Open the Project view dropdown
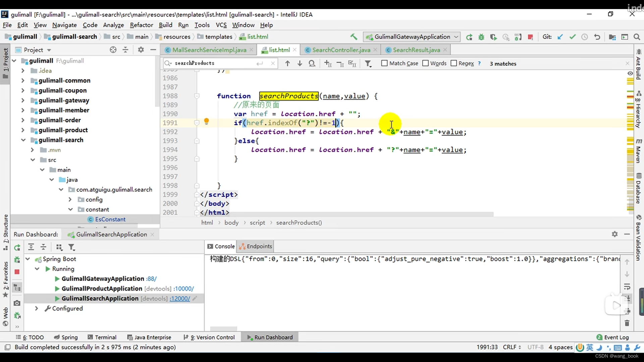Screen dimensions: 644x362 click(x=49, y=50)
